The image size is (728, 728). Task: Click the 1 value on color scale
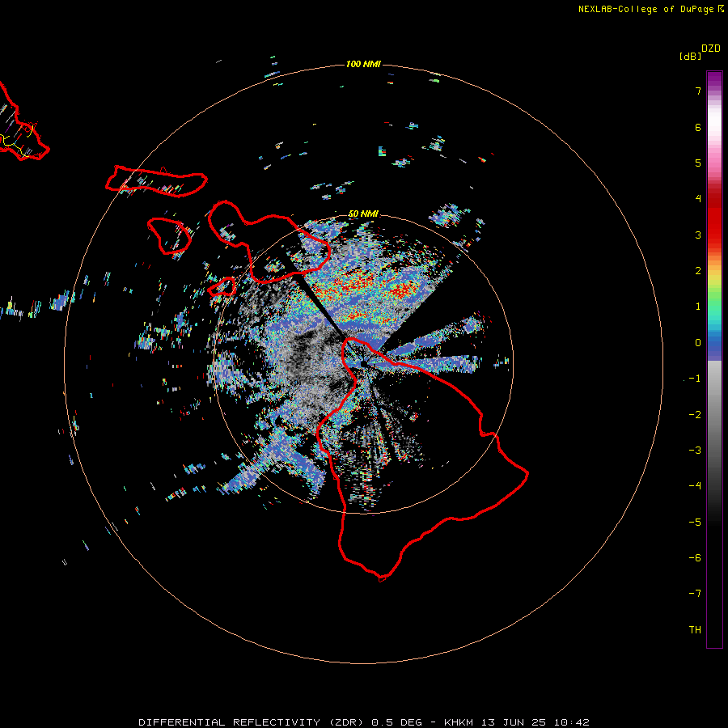click(698, 307)
